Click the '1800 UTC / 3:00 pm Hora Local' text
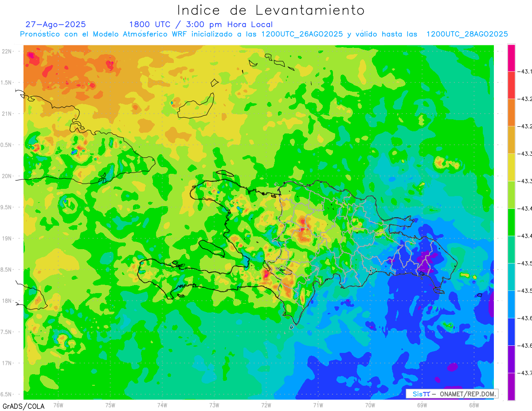Screen dimensions: 532x411 point(201,24)
